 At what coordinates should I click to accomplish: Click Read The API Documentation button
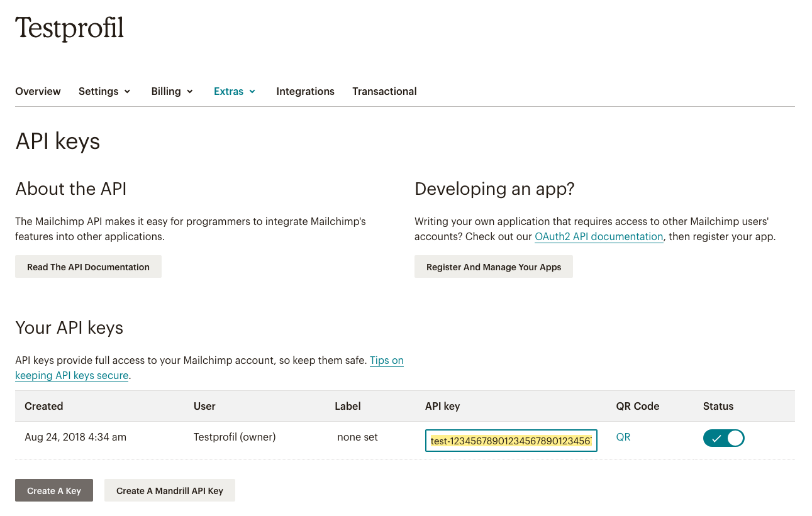pos(88,266)
